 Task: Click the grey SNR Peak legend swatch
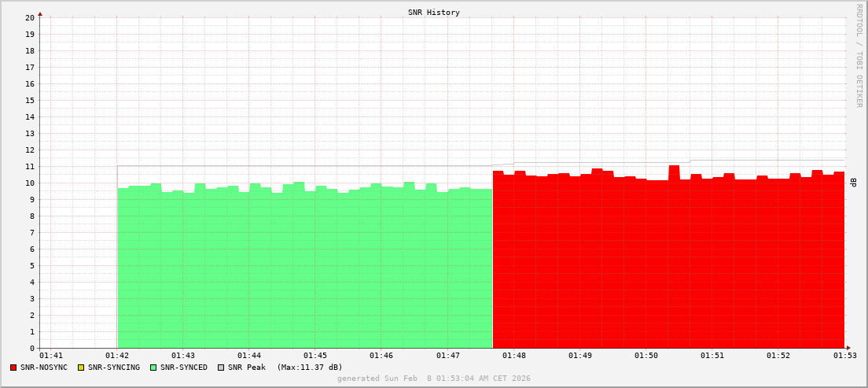[221, 368]
